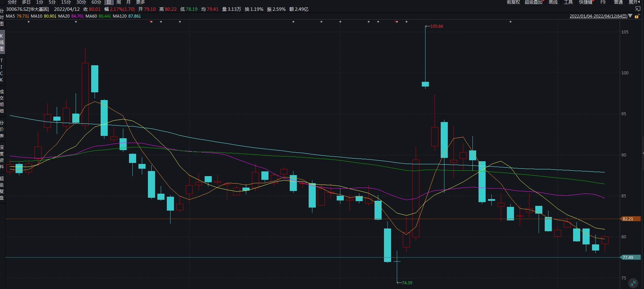Open the 更多 periods dropdown
The height and width of the screenshot is (289, 644).
coord(140,2)
